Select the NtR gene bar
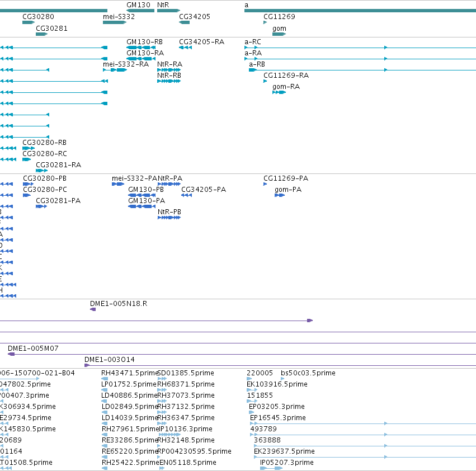Image resolution: width=476 pixels, height=471 pixels. point(168,11)
